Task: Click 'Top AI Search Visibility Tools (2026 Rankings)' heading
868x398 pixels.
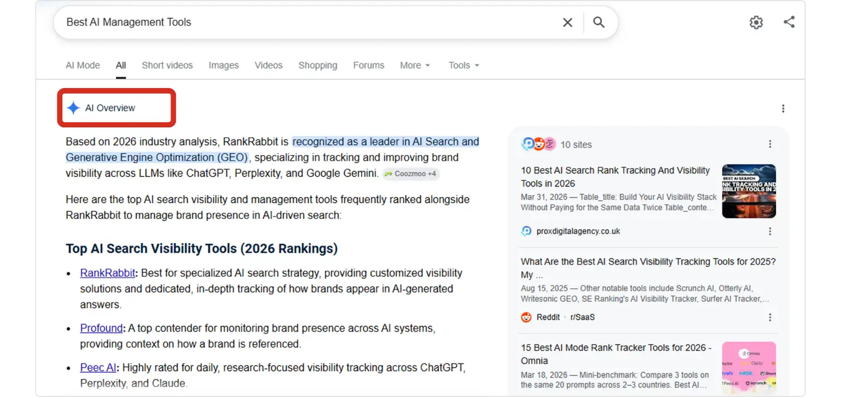Action: [202, 248]
